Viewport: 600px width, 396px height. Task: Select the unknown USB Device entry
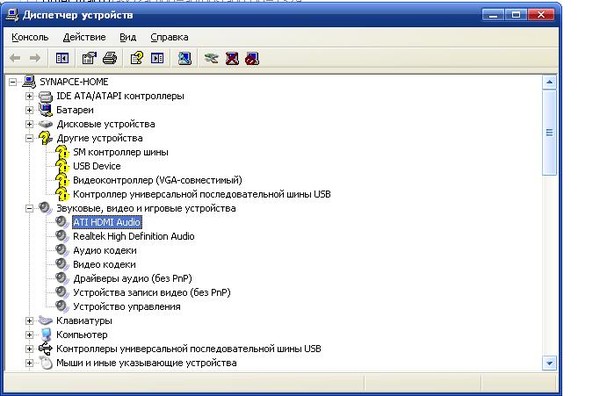click(x=97, y=166)
